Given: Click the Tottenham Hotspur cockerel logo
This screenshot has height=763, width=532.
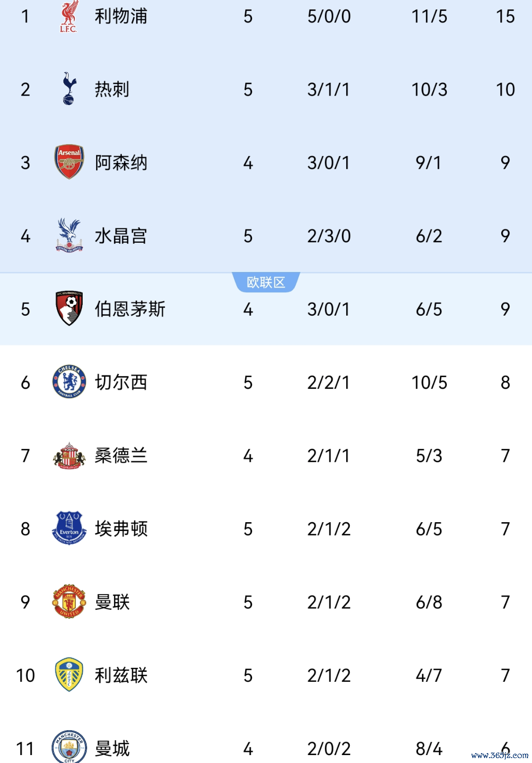Looking at the screenshot, I should click(x=69, y=89).
